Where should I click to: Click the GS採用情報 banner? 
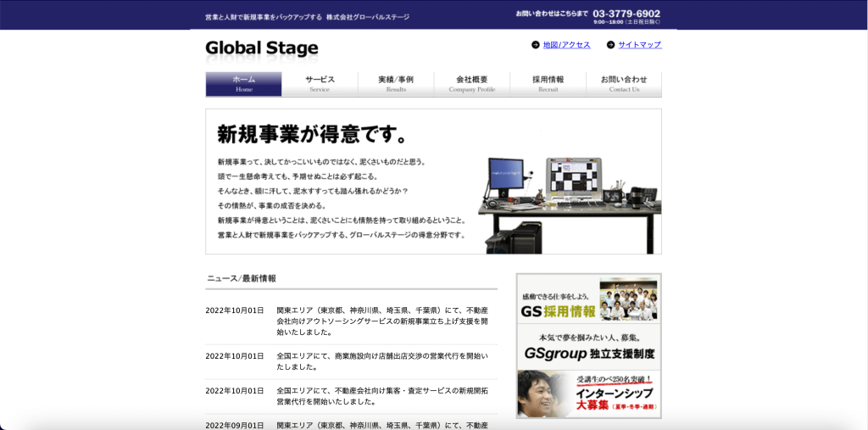point(588,299)
